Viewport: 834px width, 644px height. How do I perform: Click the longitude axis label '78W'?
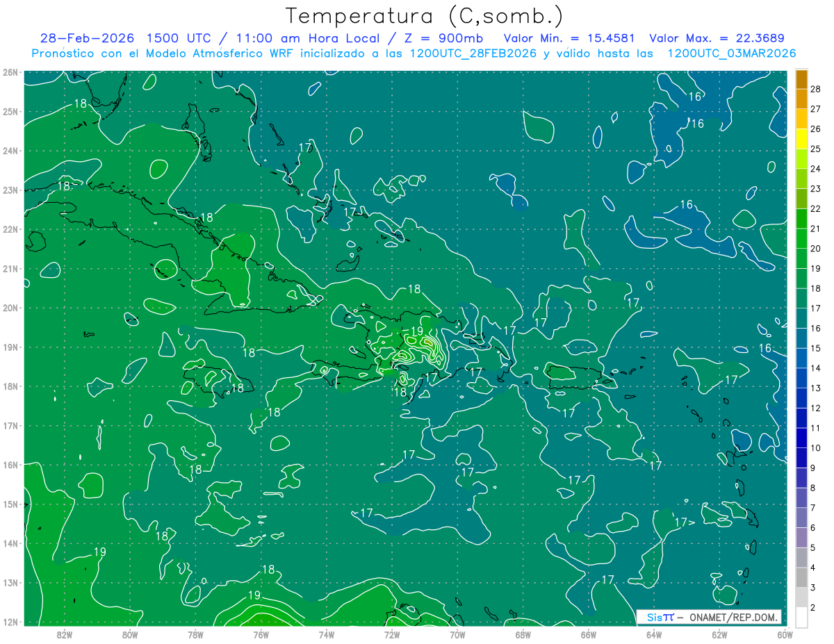click(x=195, y=634)
